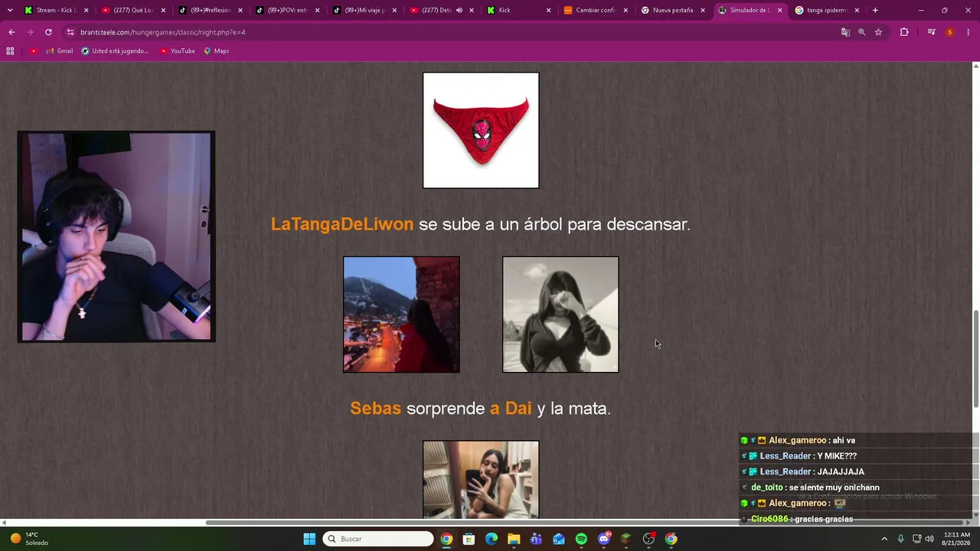Open File Explorer from the taskbar
Image resolution: width=980 pixels, height=551 pixels.
tap(514, 539)
